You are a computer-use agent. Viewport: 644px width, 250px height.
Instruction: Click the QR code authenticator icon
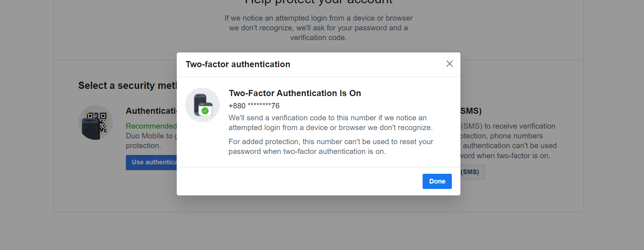coord(96,122)
